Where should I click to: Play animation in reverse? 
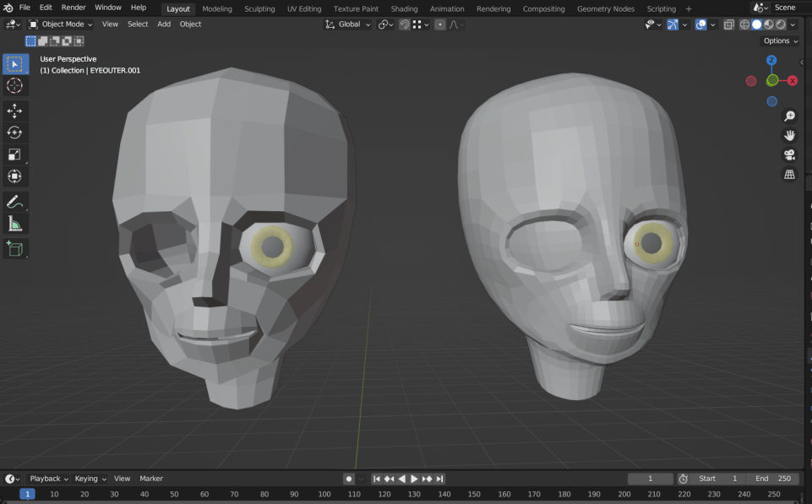coord(402,479)
